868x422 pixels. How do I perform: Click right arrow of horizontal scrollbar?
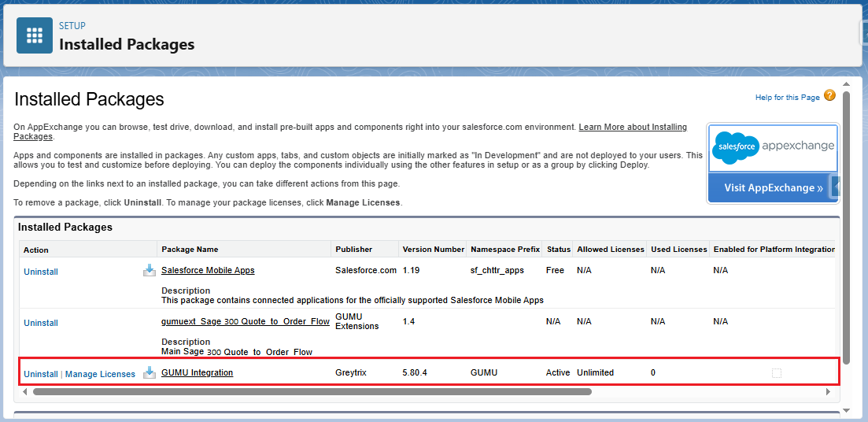pyautogui.click(x=827, y=391)
